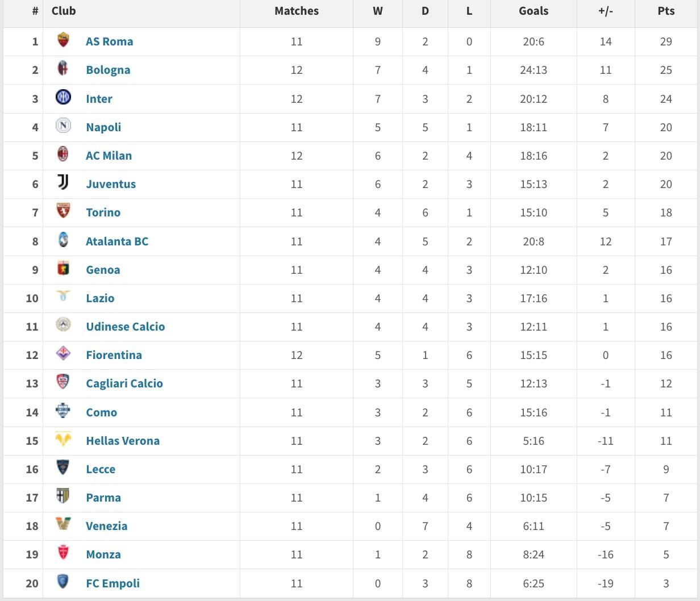Open the Cagliari Calcio club link

coord(124,383)
